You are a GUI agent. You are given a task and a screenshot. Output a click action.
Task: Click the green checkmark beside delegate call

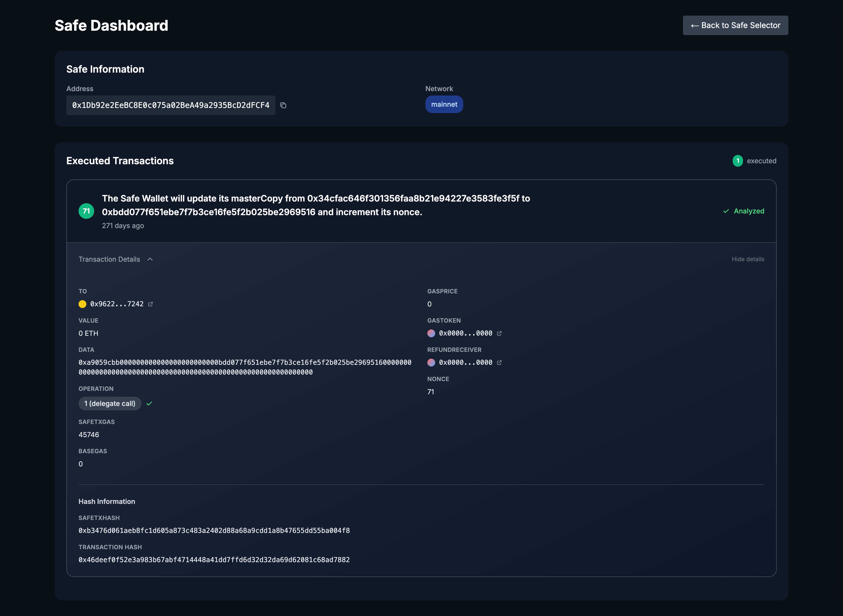pos(149,404)
